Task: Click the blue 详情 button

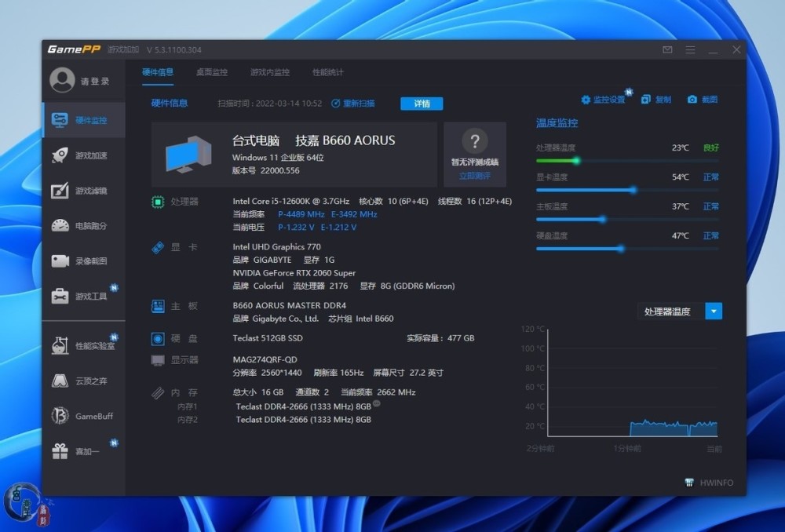Action: [422, 104]
